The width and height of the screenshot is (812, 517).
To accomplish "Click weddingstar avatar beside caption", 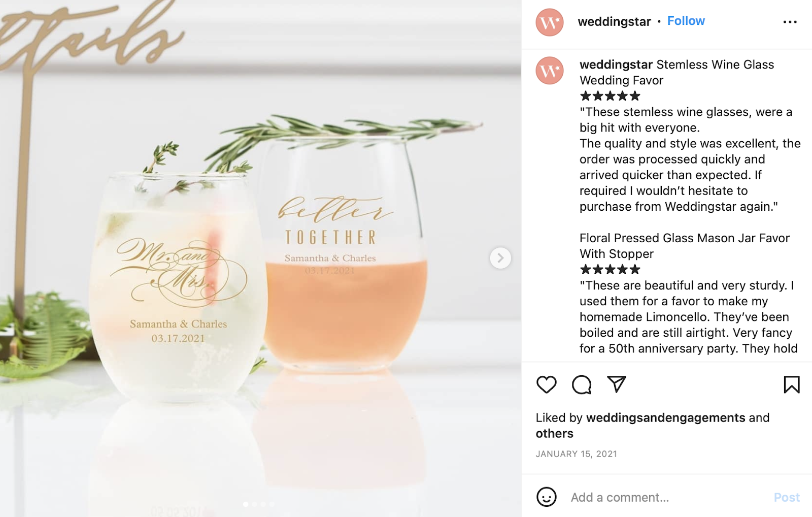I will (550, 71).
